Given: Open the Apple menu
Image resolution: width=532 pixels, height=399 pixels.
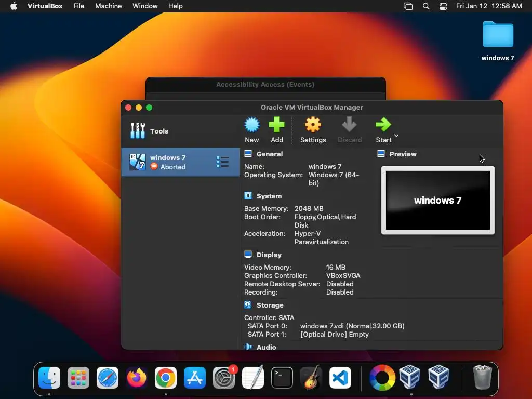Looking at the screenshot, I should click(x=14, y=6).
